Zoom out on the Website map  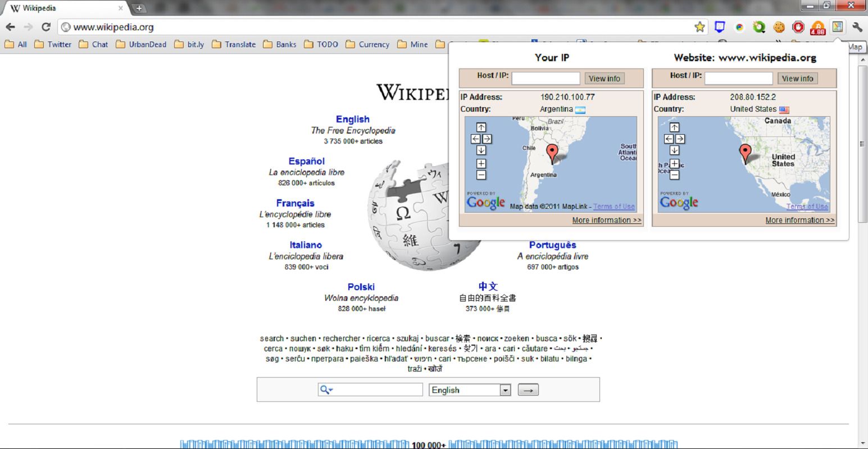pos(674,175)
